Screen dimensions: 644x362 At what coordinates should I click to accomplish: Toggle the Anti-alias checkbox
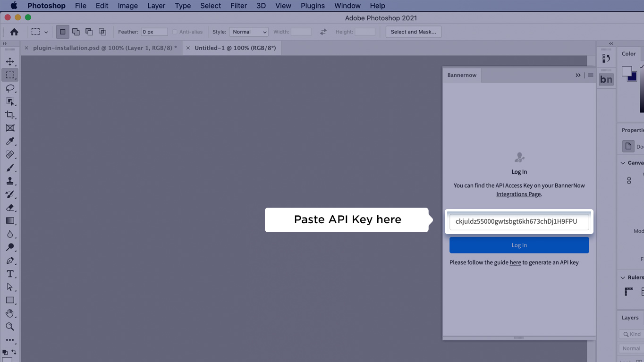175,32
